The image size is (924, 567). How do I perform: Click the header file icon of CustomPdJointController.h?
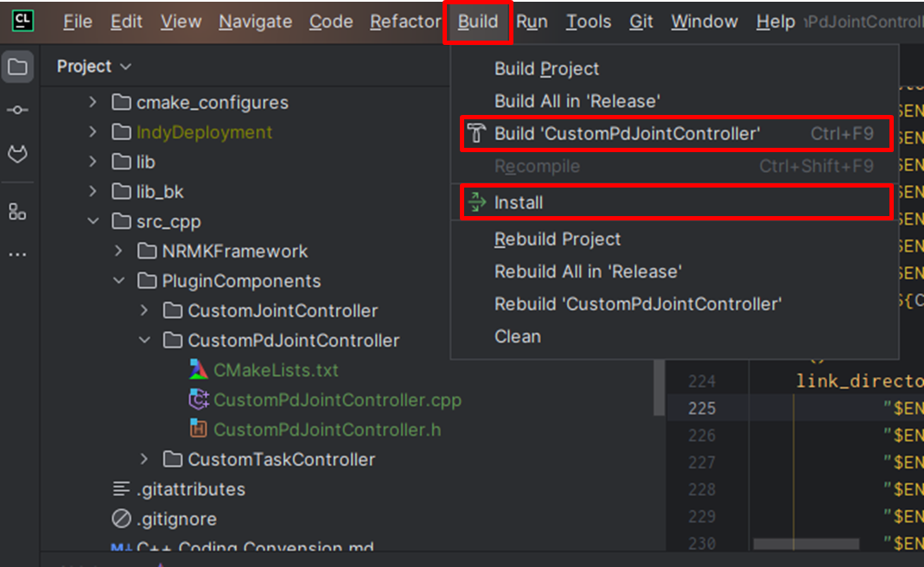(x=199, y=429)
